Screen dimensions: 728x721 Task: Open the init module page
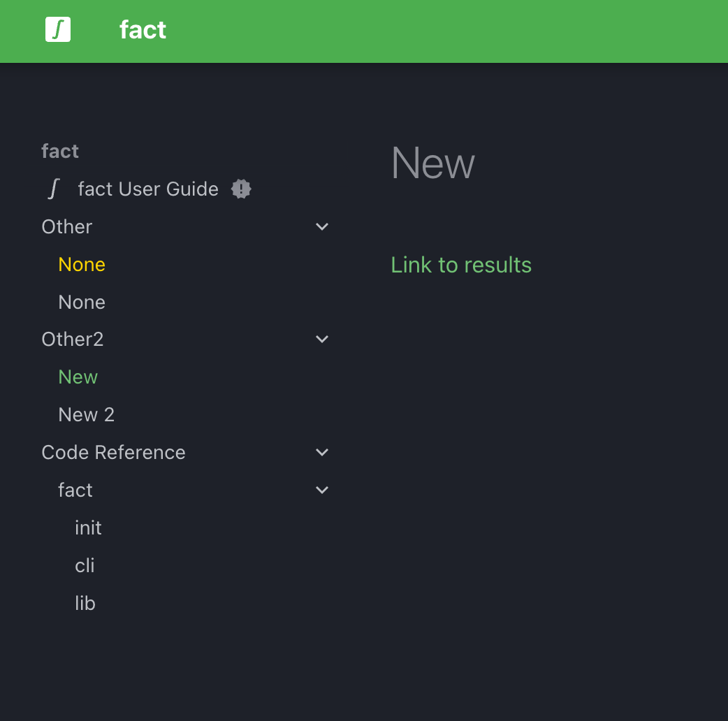(x=88, y=527)
